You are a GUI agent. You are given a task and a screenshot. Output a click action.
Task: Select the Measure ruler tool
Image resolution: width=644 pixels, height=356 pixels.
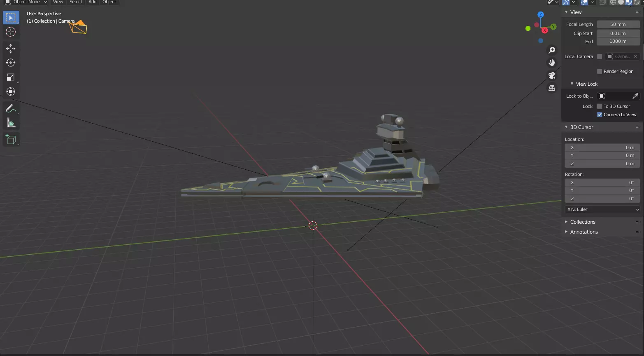11,123
